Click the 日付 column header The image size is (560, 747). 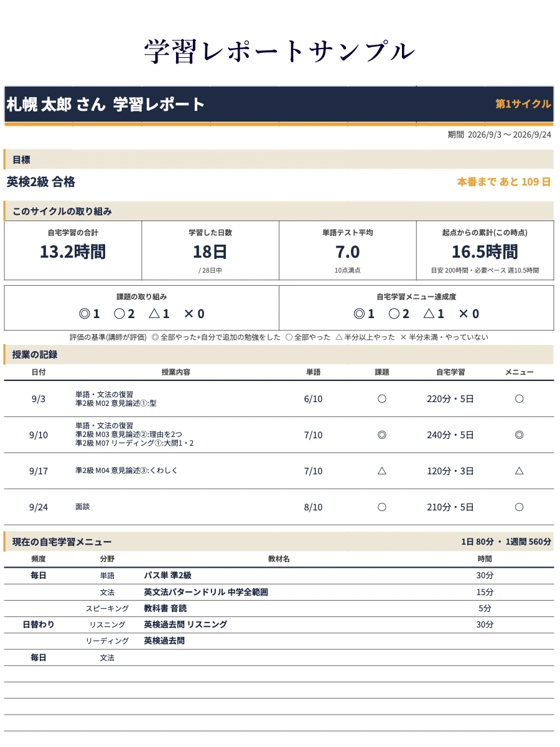coord(39,372)
